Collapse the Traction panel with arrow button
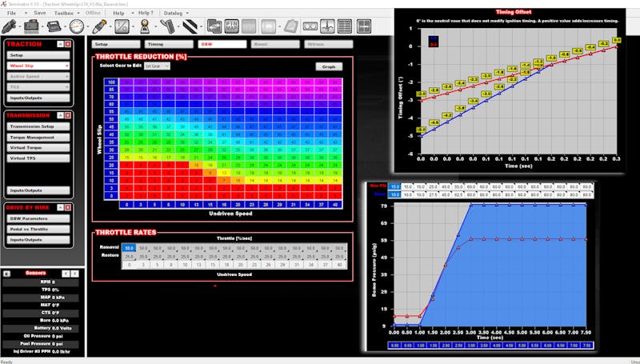Viewport: 640px width, 364px height. click(x=58, y=44)
